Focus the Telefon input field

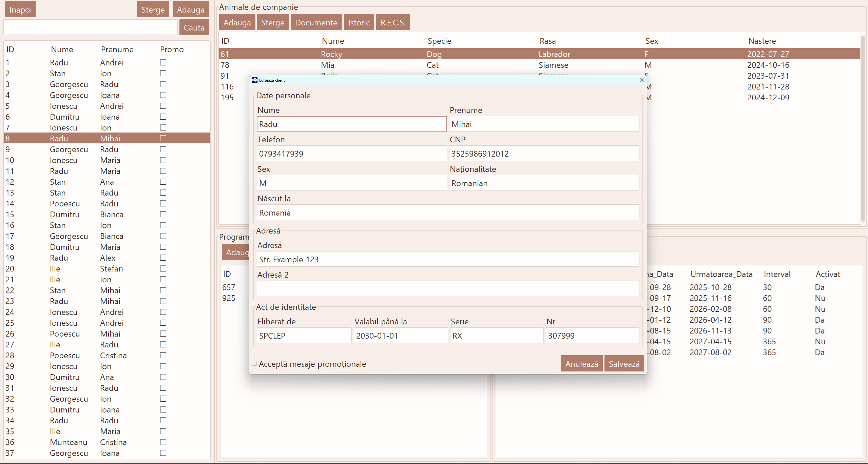coord(352,154)
